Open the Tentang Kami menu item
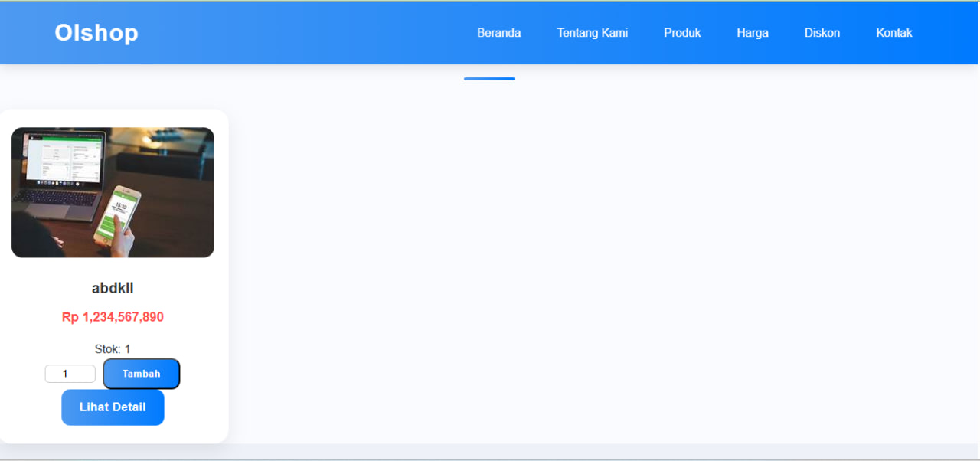980x461 pixels. (x=592, y=33)
